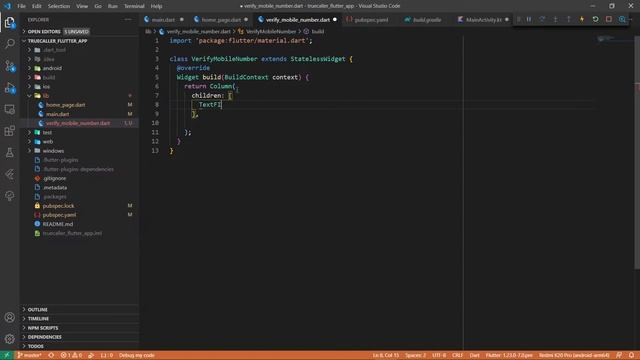
Task: Open the Search view in activity bar
Action: coord(9,43)
